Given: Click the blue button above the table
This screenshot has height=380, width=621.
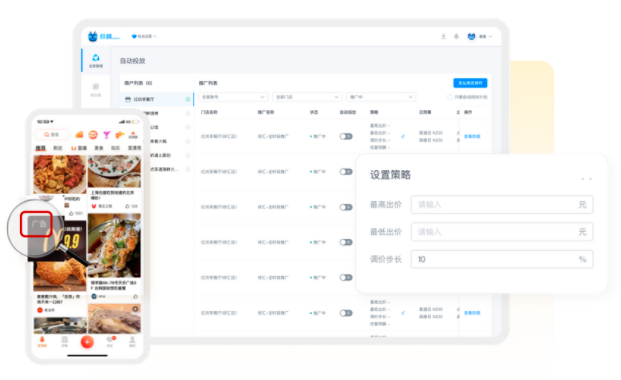Looking at the screenshot, I should pos(470,83).
